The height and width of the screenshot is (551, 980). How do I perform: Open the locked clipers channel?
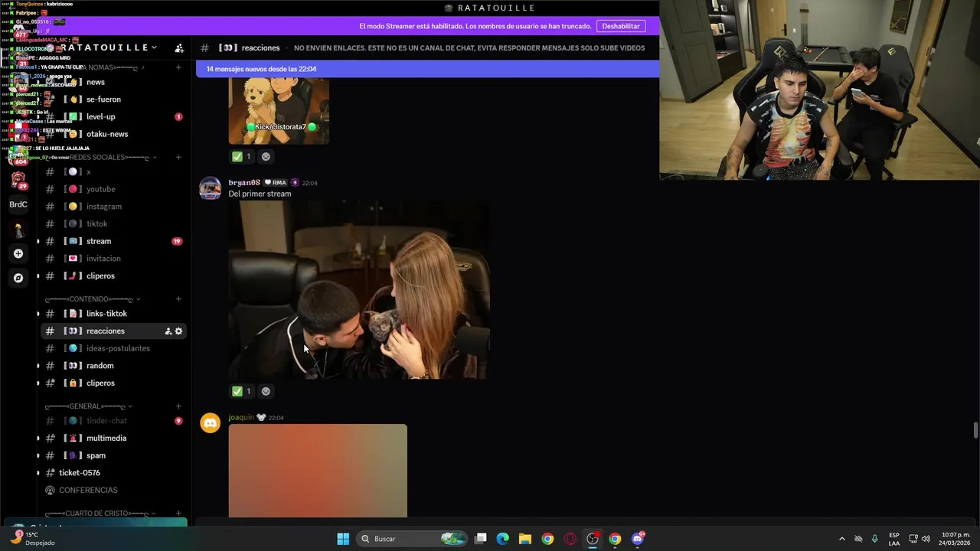pos(113,383)
